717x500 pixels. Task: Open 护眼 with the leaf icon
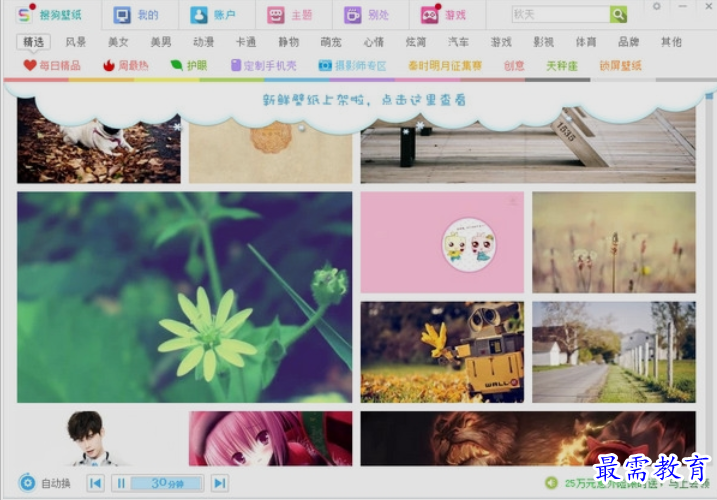(x=188, y=65)
